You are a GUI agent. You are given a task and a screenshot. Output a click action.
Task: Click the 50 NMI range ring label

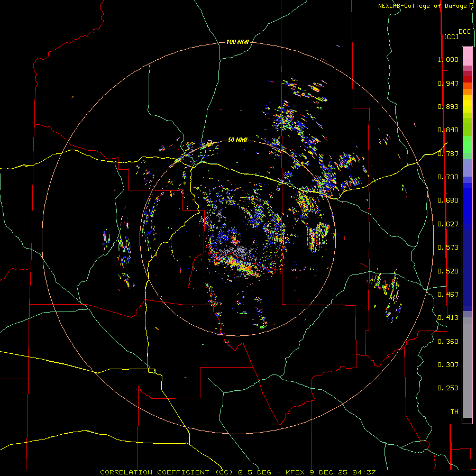(237, 140)
